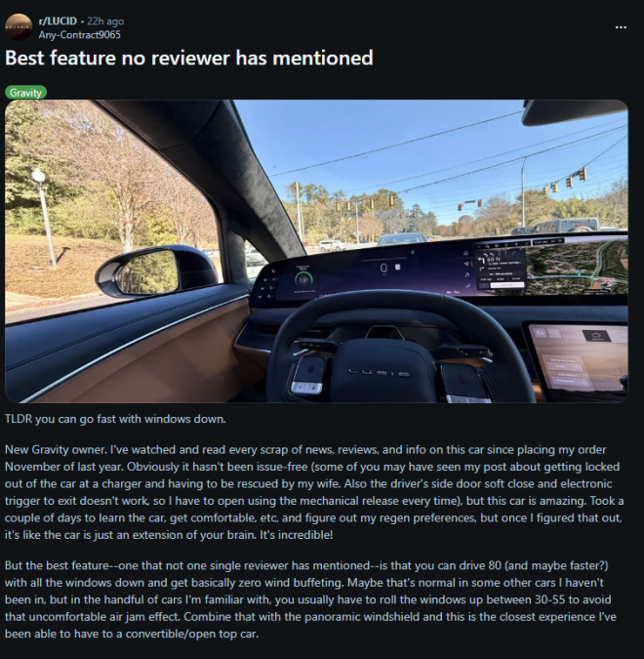Open the post overflow menu (three dots)
The image size is (644, 659).
click(x=621, y=27)
